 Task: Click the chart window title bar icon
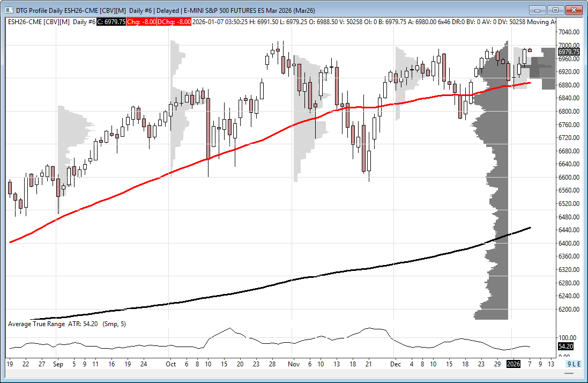10,10
